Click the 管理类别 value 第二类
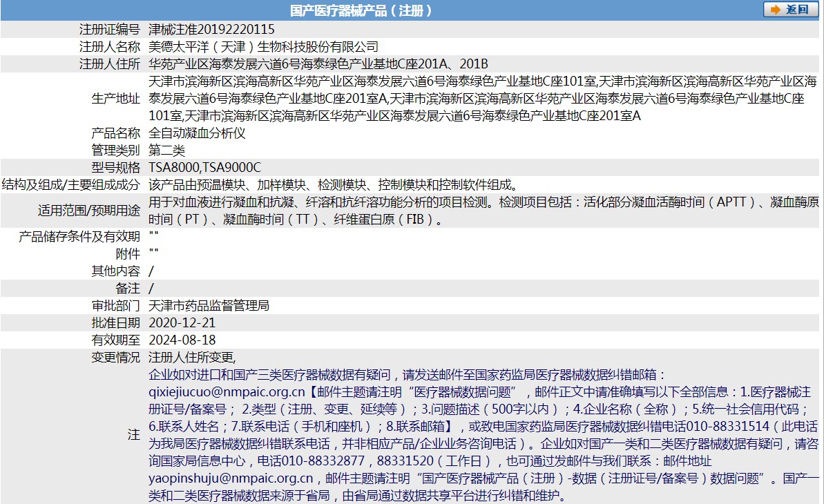 click(166, 150)
